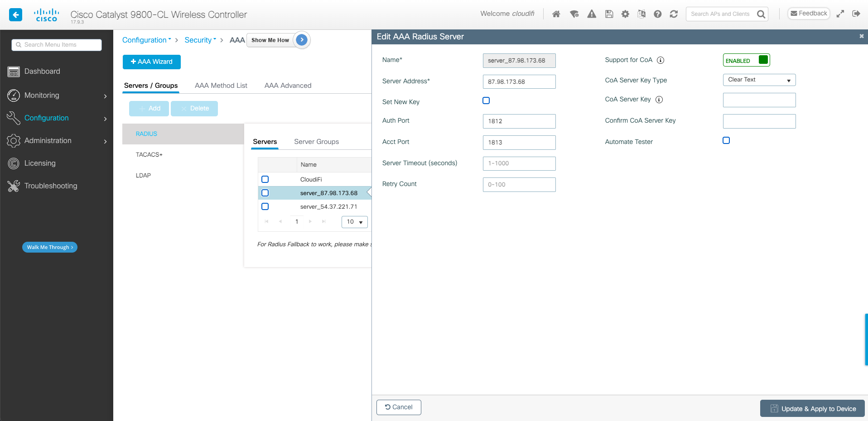The image size is (868, 421).
Task: Check the Set New Key checkbox
Action: tap(486, 100)
